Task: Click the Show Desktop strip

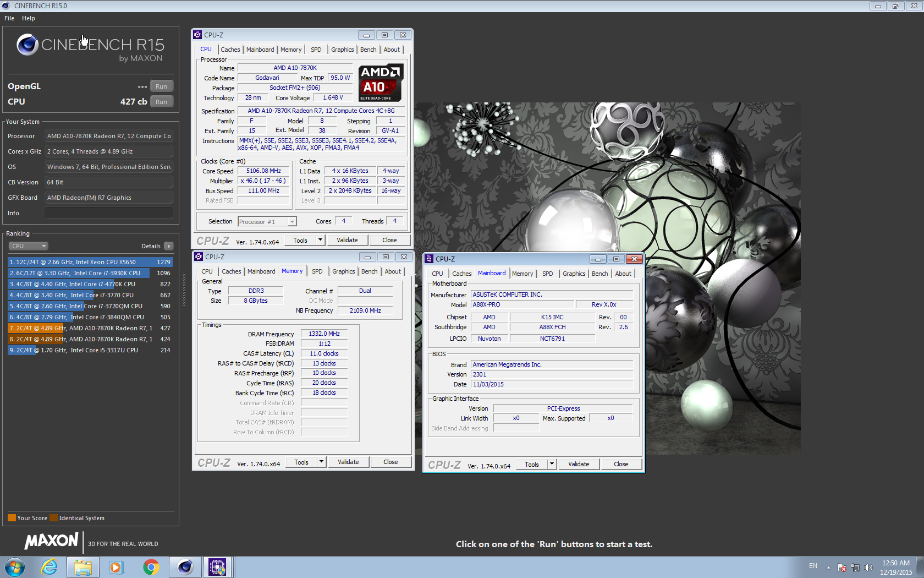Action: coord(920,567)
